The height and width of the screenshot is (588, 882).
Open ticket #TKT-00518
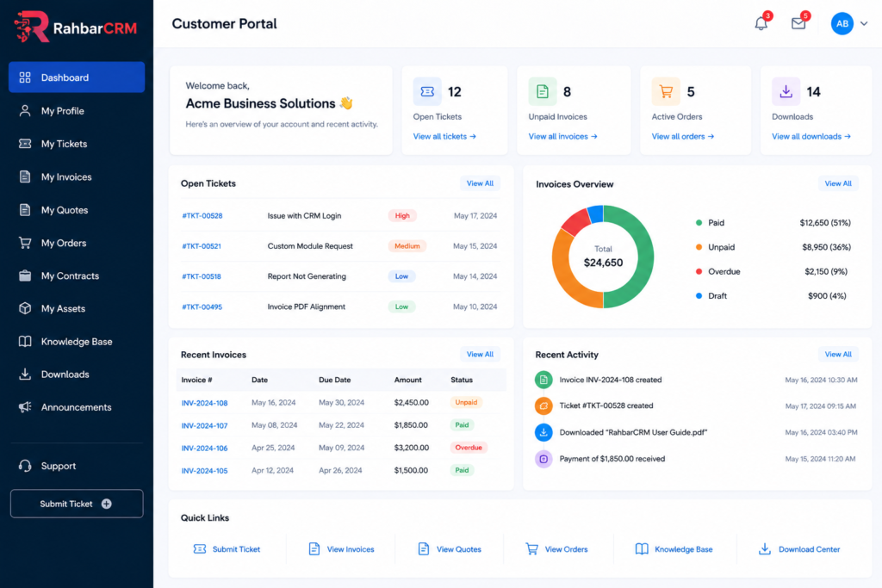[x=202, y=276]
